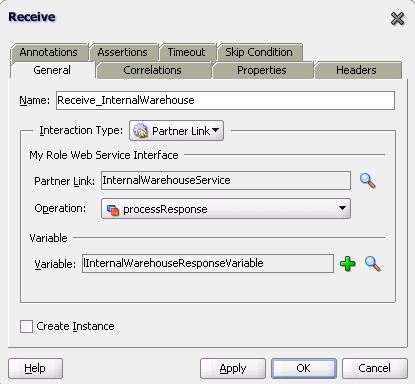Enable the Create Instance checkbox
This screenshot has height=384, width=415.
tap(26, 326)
